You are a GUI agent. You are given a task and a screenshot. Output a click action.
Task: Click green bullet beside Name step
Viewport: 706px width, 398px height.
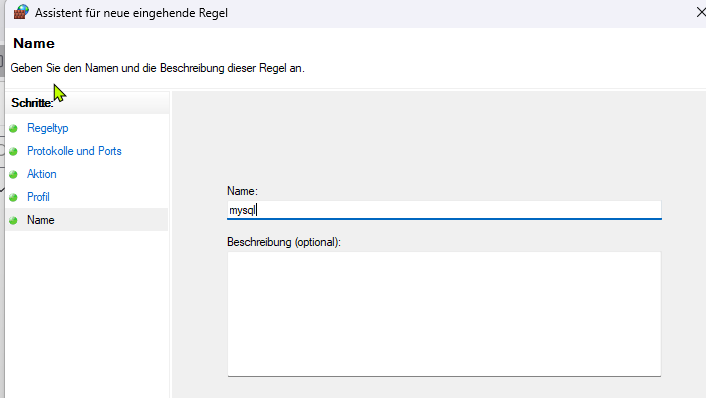(x=14, y=221)
